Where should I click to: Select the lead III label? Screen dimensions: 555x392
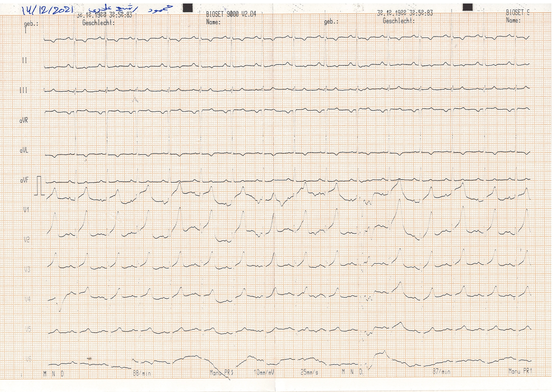[x=23, y=90]
